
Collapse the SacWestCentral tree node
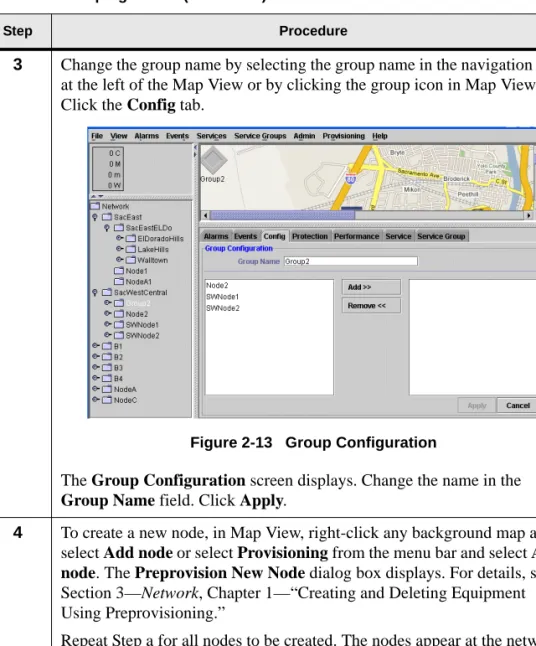click(x=95, y=293)
